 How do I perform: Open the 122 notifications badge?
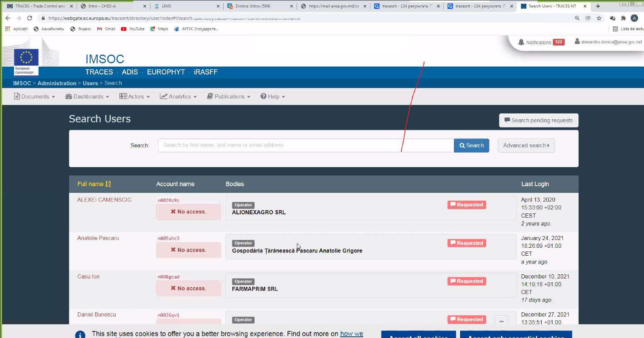pos(559,42)
